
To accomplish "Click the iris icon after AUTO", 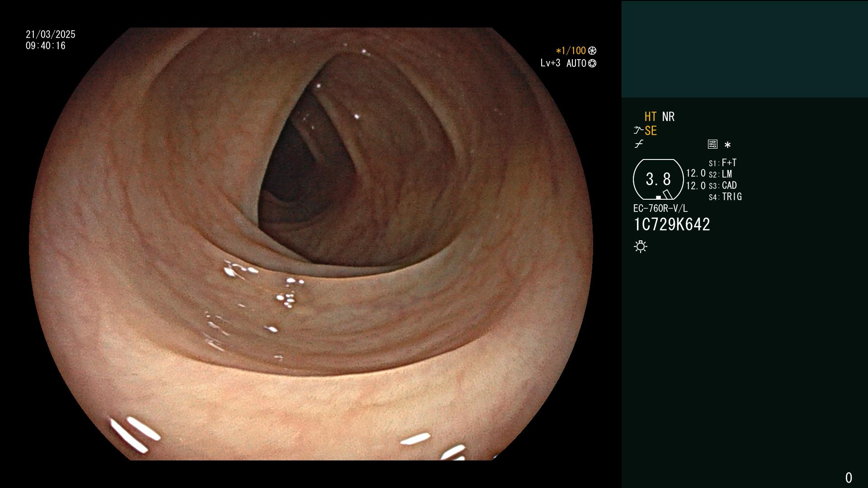I will click(x=592, y=63).
